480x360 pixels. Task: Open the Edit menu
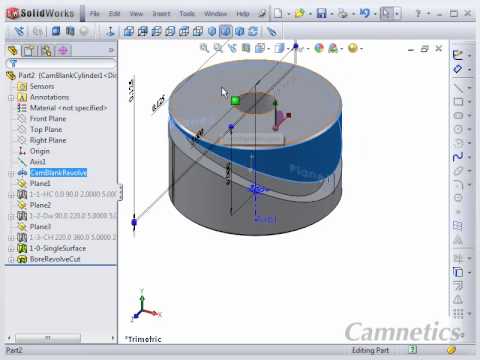point(114,14)
